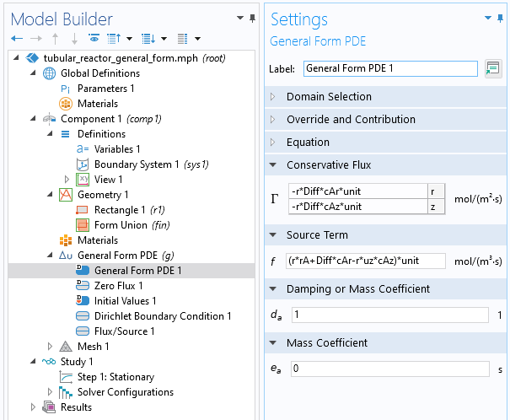Screen dimensions: 510x420
Task: Click the z-component flux field
Action: 357,207
